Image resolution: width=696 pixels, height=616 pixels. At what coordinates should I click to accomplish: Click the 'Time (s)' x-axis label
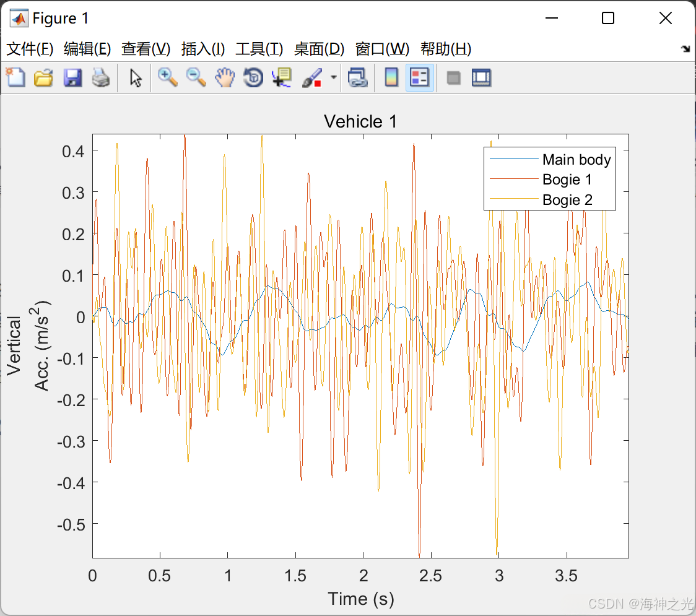coord(361,599)
